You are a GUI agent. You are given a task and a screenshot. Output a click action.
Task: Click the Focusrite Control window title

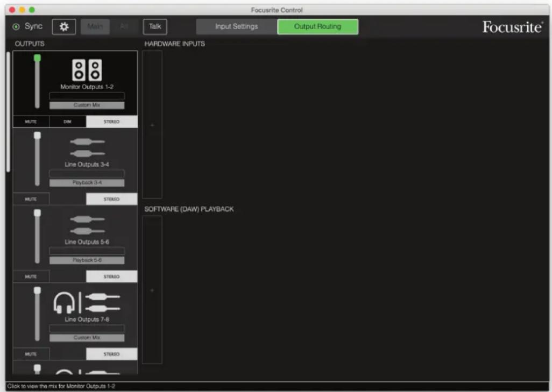click(277, 10)
